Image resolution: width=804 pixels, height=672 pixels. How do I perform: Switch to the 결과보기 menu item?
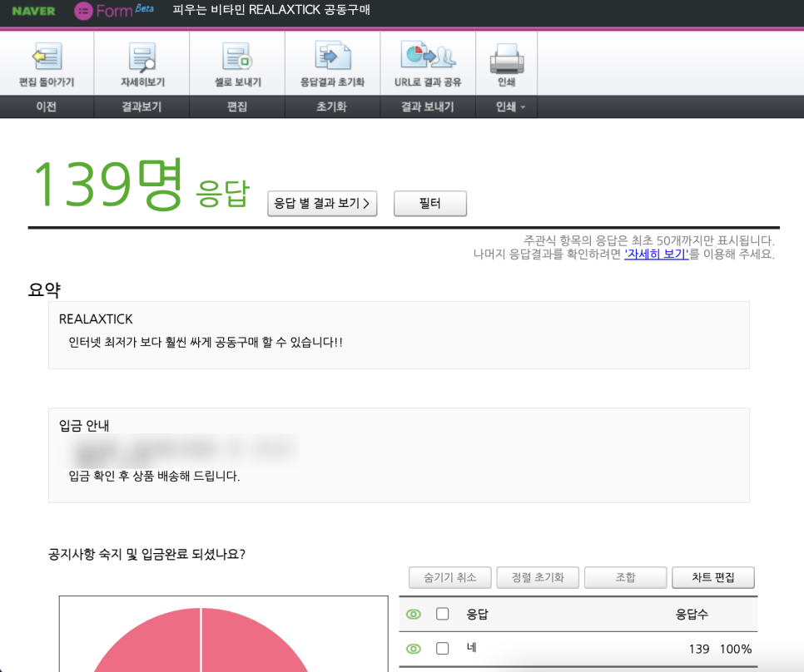tap(141, 106)
